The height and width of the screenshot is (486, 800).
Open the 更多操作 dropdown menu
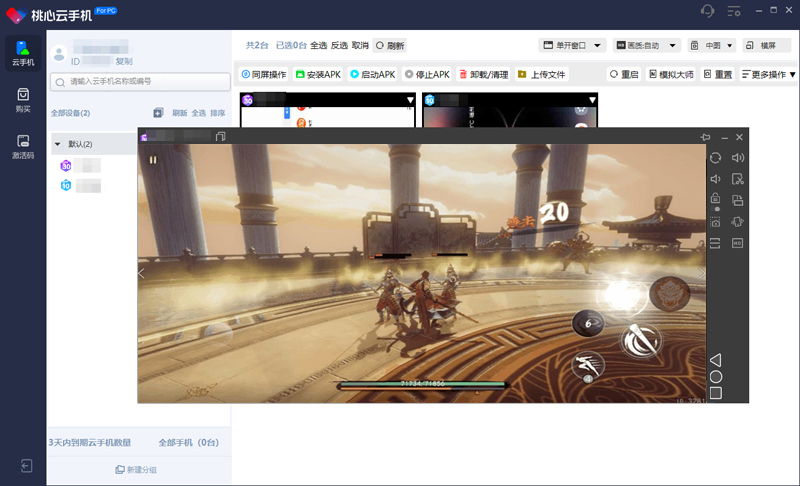[x=768, y=74]
